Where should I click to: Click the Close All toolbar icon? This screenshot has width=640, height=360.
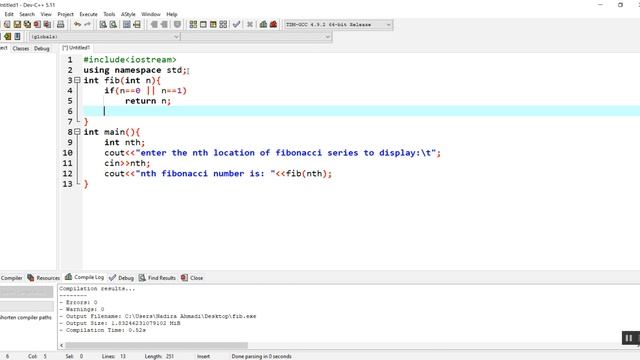(x=47, y=24)
